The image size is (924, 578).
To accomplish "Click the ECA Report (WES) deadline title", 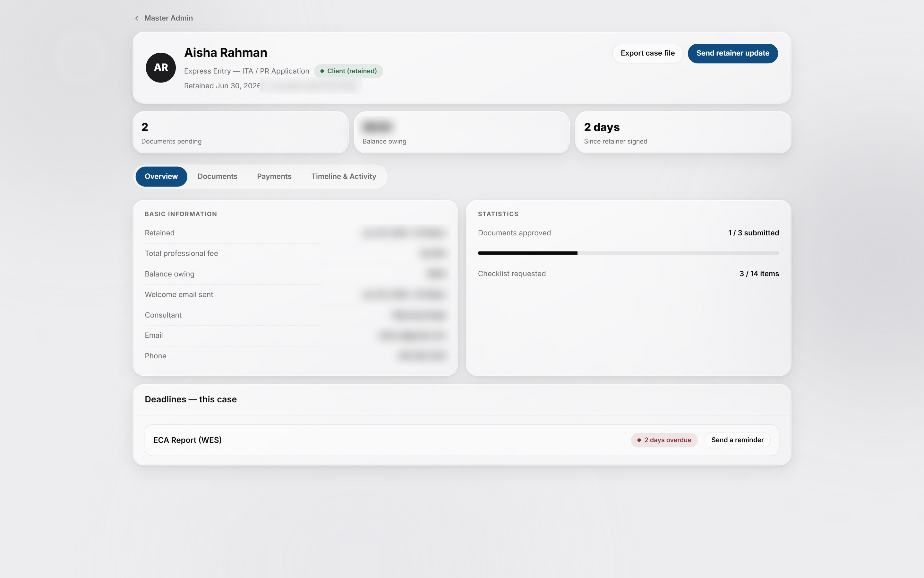I will (187, 440).
